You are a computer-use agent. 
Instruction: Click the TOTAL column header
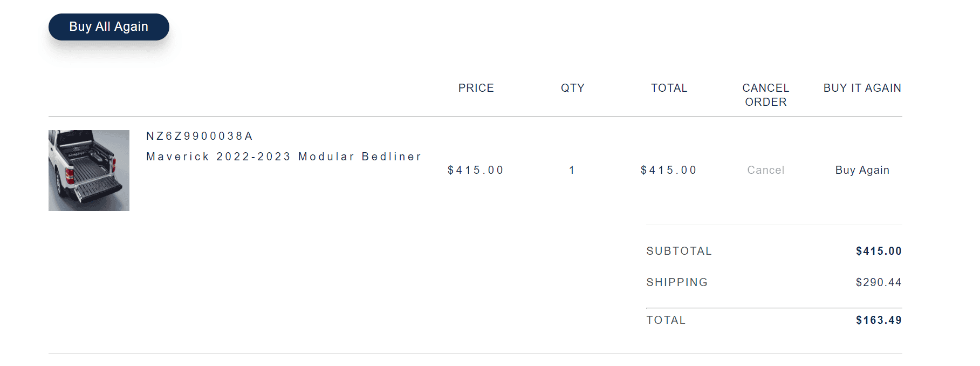click(x=669, y=88)
